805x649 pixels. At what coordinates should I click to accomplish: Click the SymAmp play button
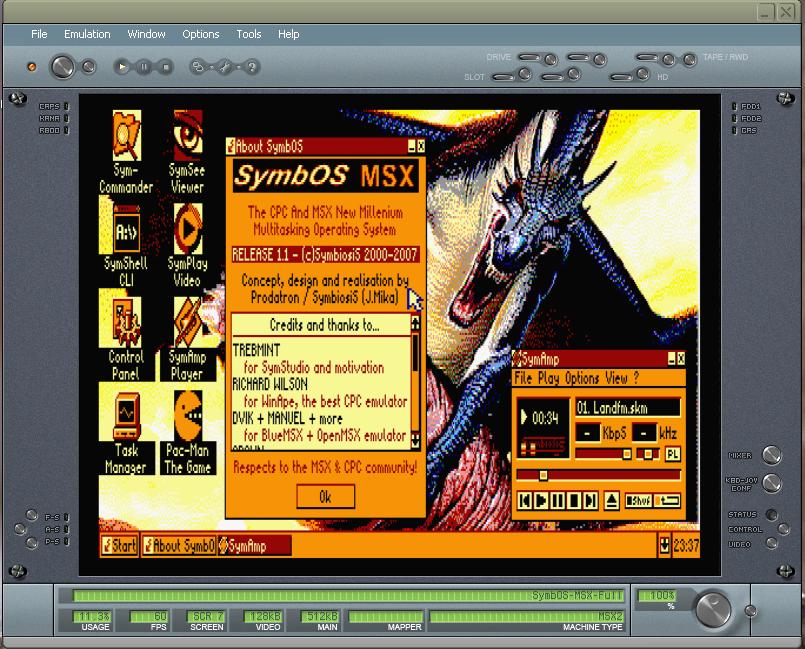(541, 500)
